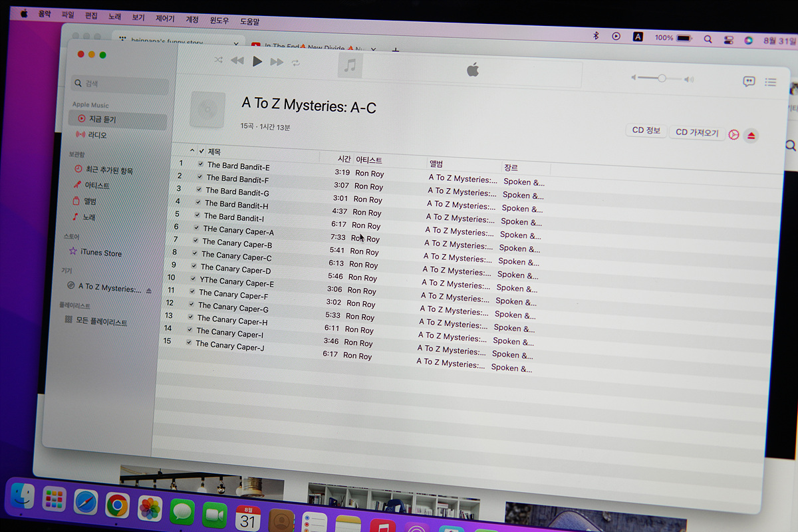
Task: Open CD import settings gear icon
Action: tap(733, 134)
